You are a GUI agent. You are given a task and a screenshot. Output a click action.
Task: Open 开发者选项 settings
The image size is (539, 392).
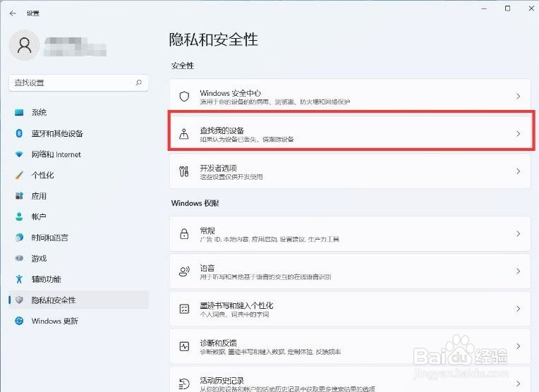click(351, 171)
